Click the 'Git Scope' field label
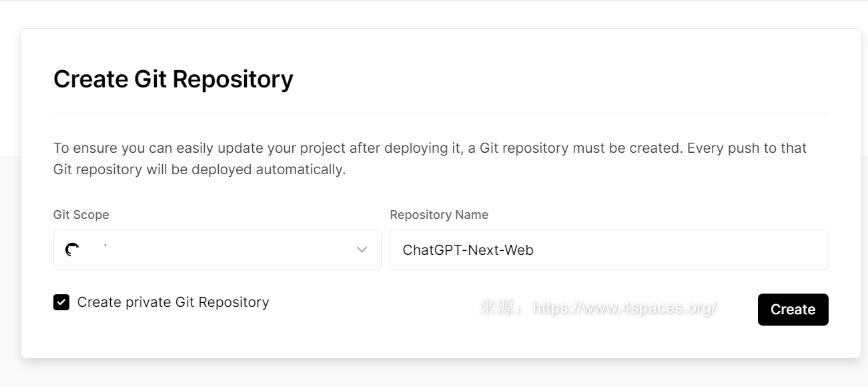The height and width of the screenshot is (387, 868). pyautogui.click(x=81, y=215)
